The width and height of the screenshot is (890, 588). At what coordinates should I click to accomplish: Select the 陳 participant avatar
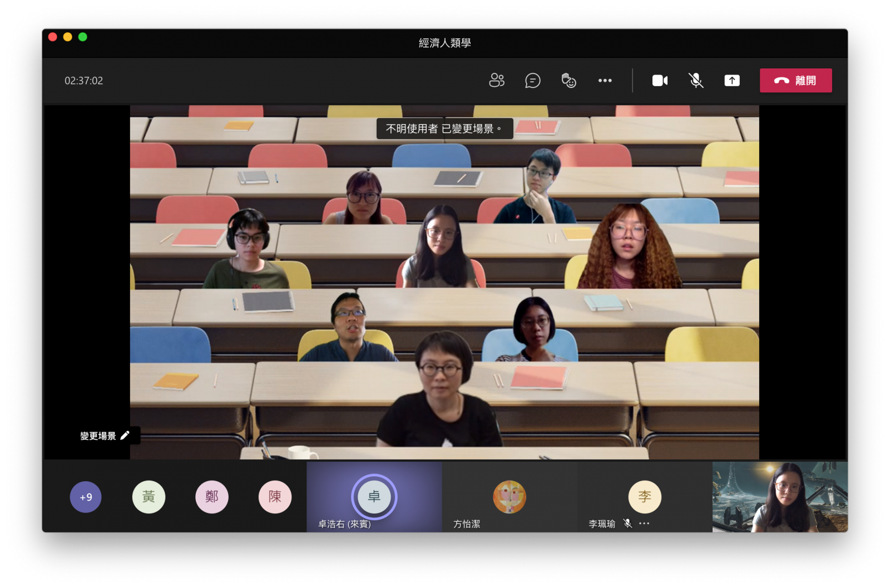(275, 497)
